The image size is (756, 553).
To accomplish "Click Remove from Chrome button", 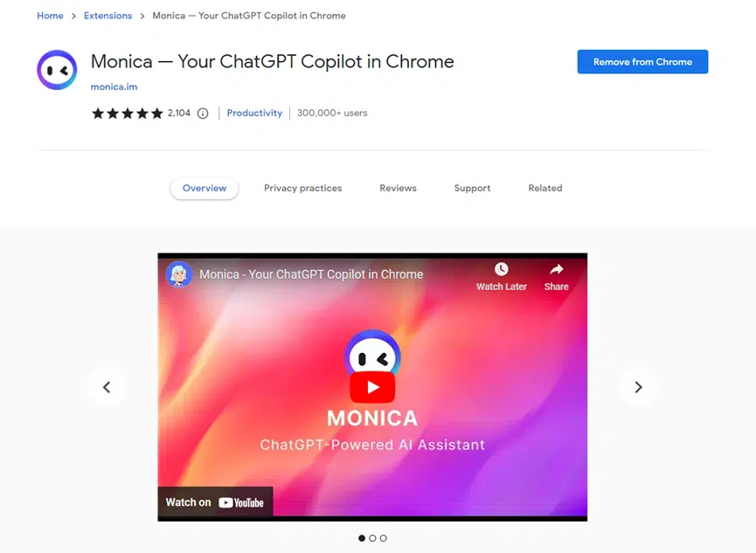I will click(642, 62).
